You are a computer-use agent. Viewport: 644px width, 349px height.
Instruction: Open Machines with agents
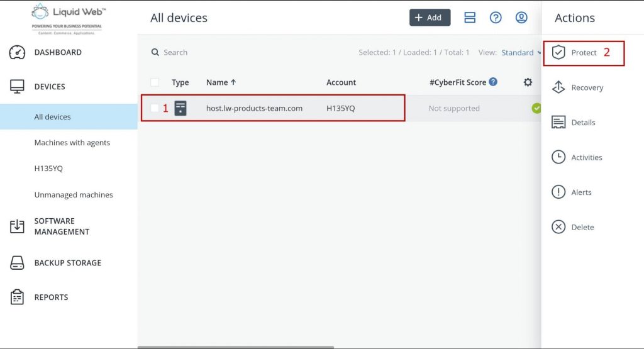coord(72,143)
